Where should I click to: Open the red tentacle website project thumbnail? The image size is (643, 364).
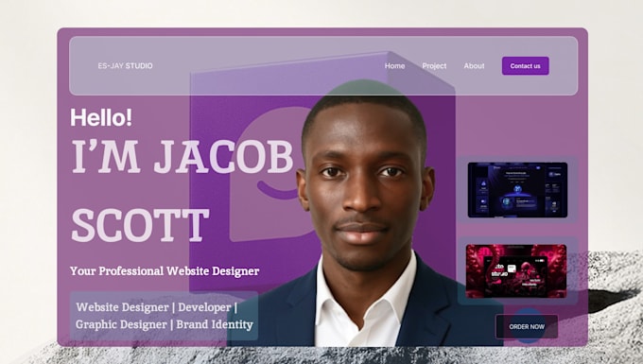click(516, 271)
